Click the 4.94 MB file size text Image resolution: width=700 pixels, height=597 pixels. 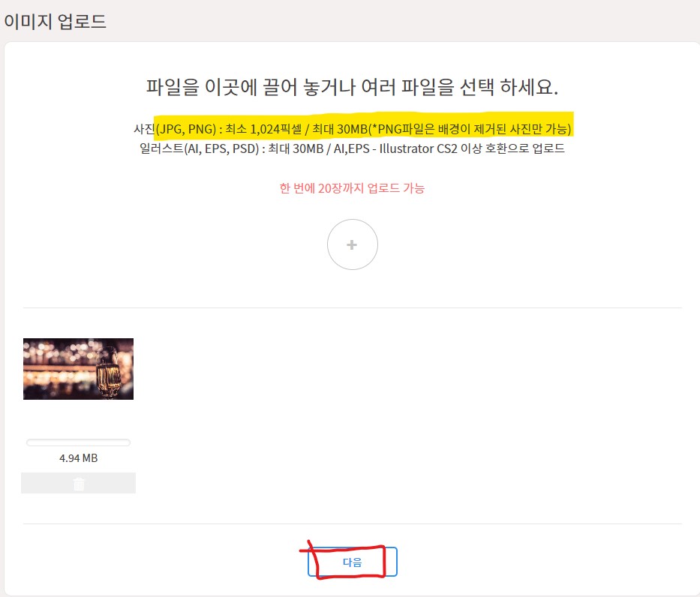[x=78, y=458]
